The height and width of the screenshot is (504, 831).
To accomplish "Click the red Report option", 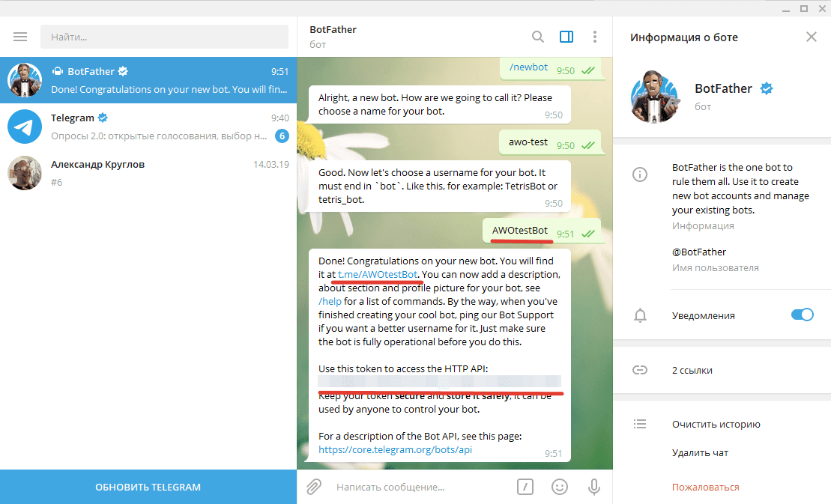I will tap(705, 488).
